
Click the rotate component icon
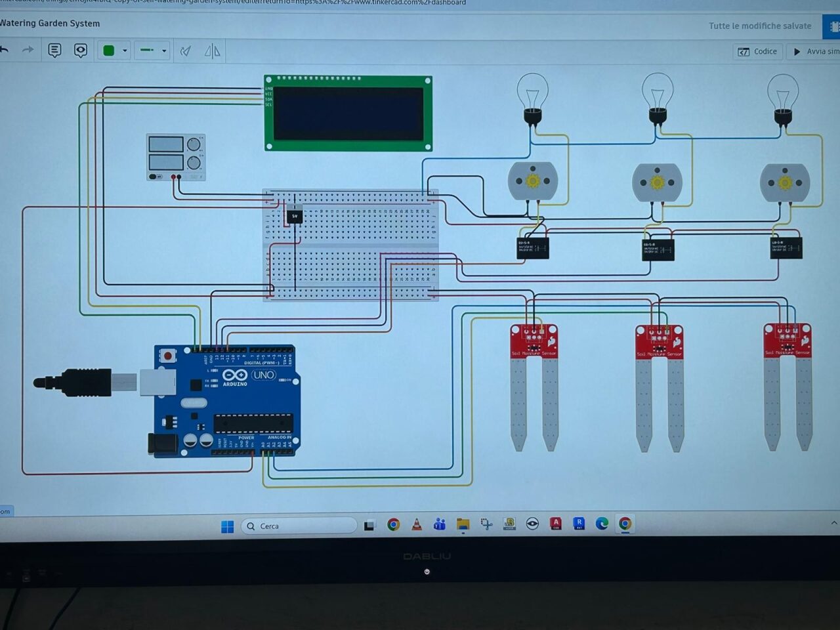point(186,51)
